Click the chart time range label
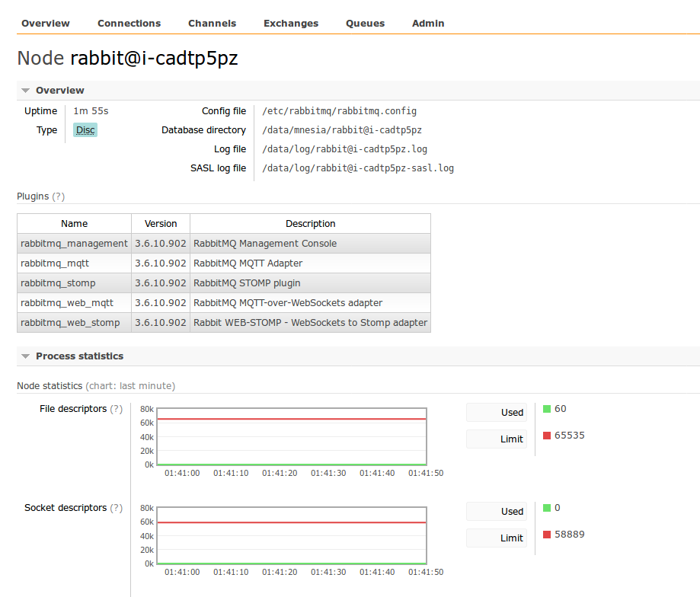700x597 pixels. [130, 386]
